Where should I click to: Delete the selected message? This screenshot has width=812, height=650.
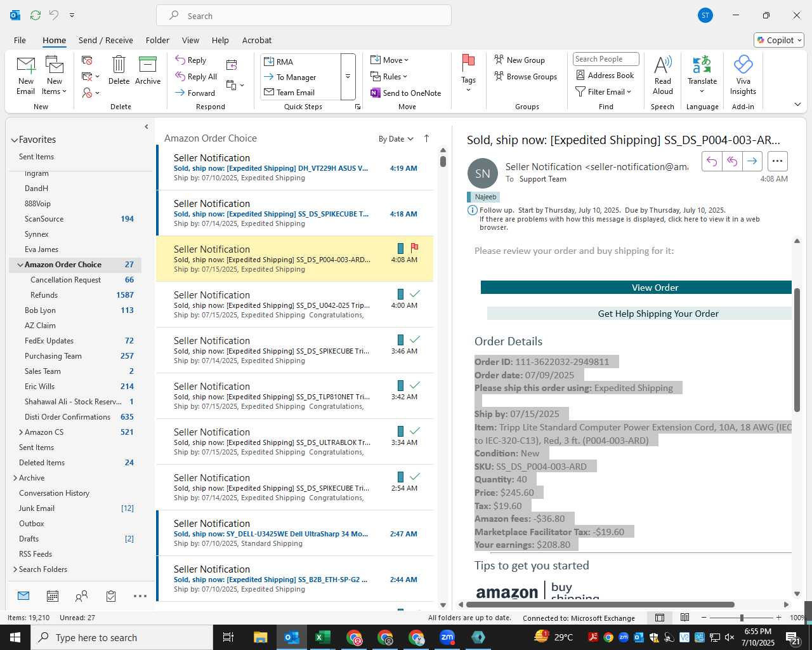119,70
